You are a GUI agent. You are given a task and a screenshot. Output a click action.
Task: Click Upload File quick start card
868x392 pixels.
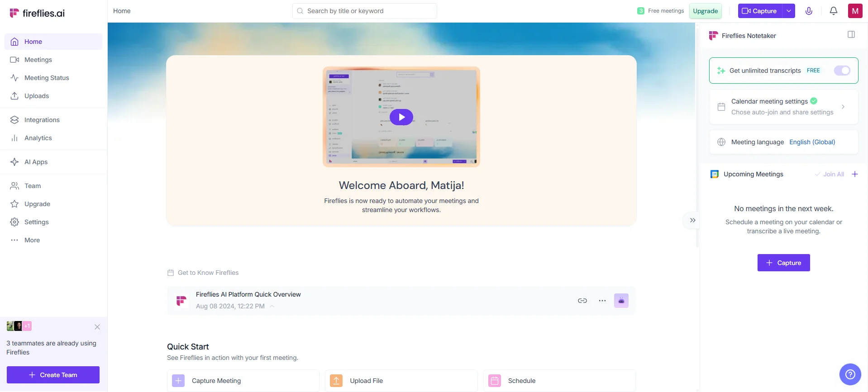click(x=401, y=381)
